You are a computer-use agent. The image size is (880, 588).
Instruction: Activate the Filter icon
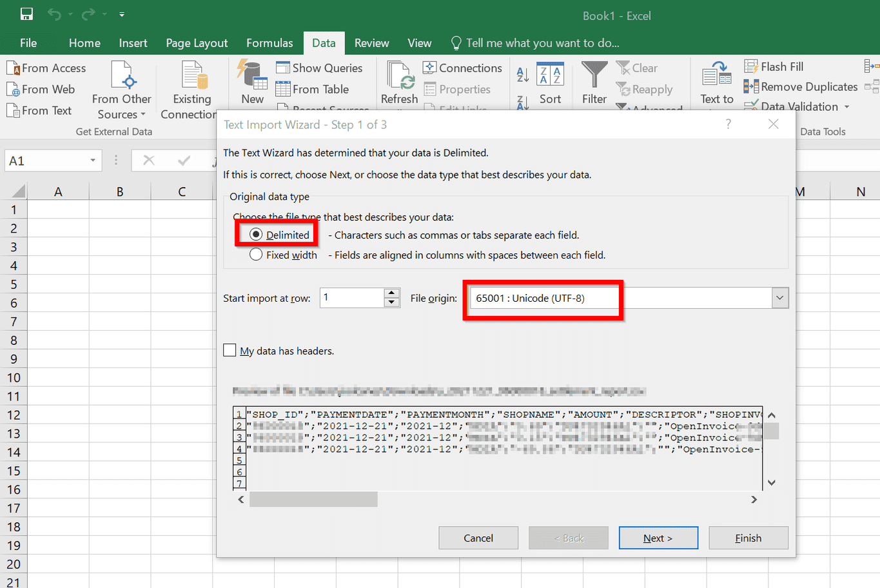(593, 83)
